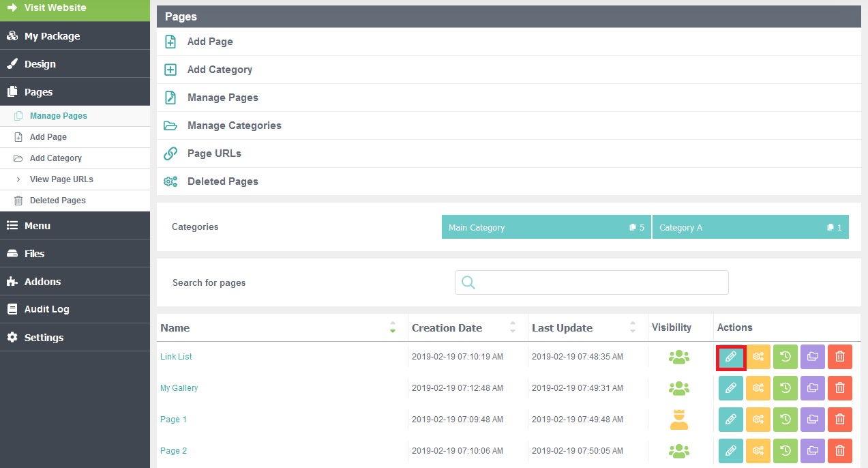This screenshot has height=468, width=868.
Task: Edit Page 1 using pencil icon
Action: (730, 420)
